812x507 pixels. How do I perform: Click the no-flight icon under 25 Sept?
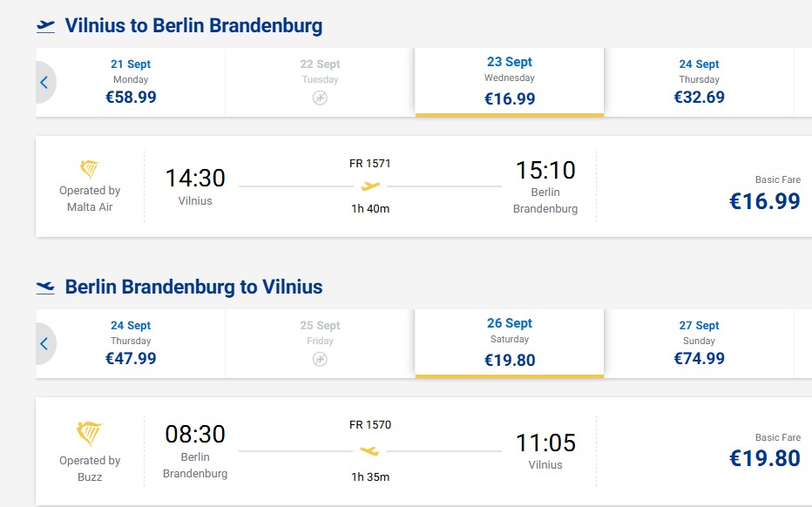[320, 359]
